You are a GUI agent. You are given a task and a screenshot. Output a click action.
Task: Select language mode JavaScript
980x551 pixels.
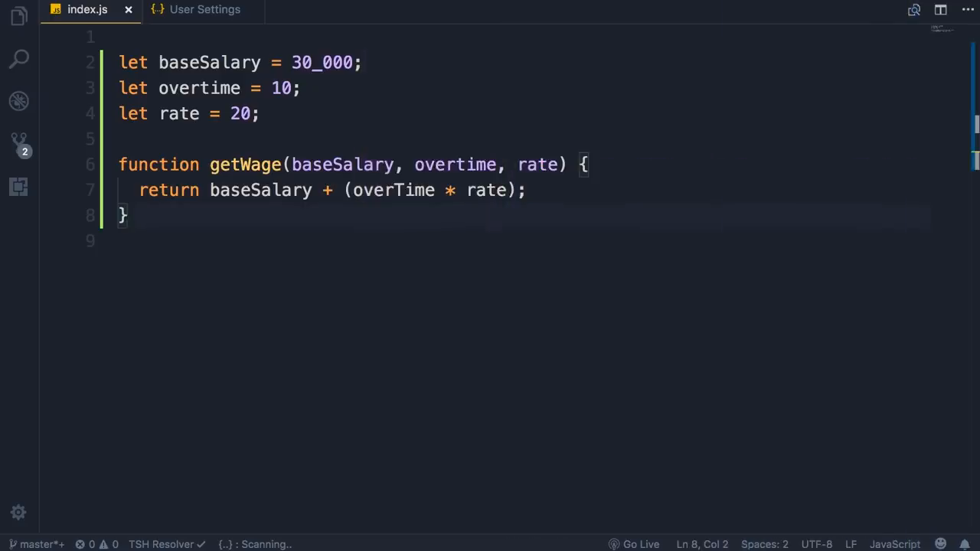[895, 544]
